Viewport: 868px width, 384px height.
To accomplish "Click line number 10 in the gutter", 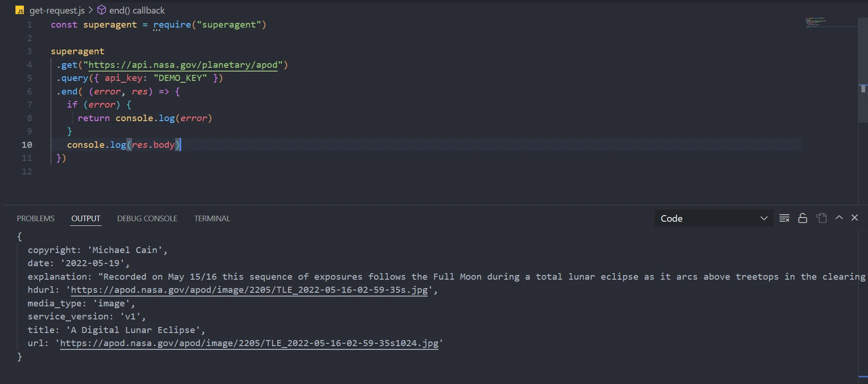I will [27, 145].
